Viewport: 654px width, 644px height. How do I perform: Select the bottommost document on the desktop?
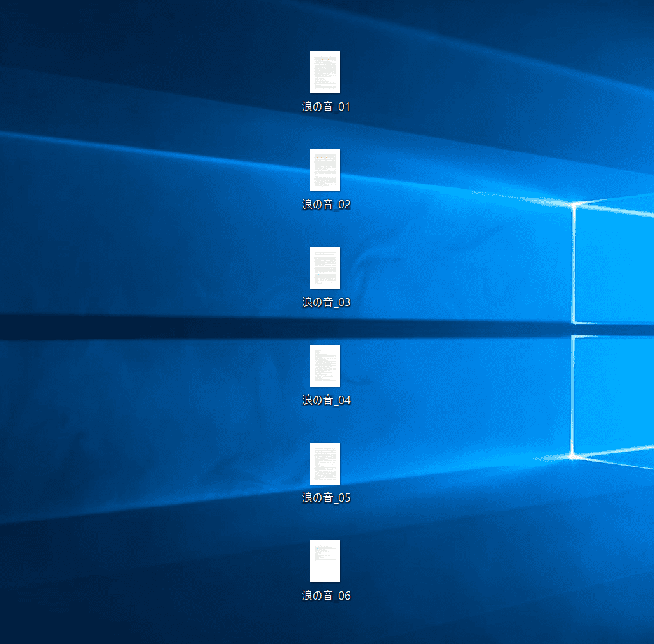pos(325,561)
